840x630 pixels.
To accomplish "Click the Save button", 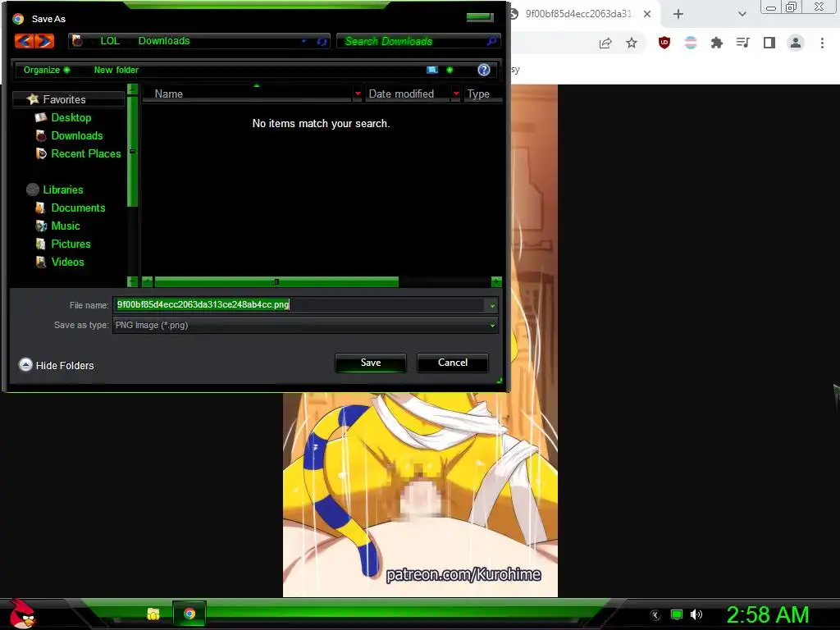I will pyautogui.click(x=371, y=363).
